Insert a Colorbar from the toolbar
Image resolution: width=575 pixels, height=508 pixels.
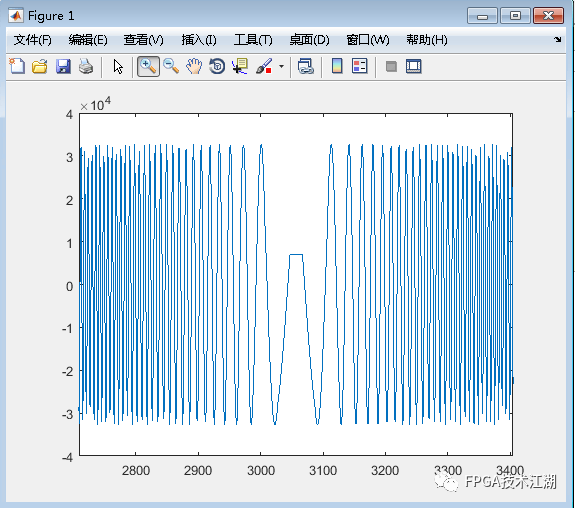click(x=337, y=66)
